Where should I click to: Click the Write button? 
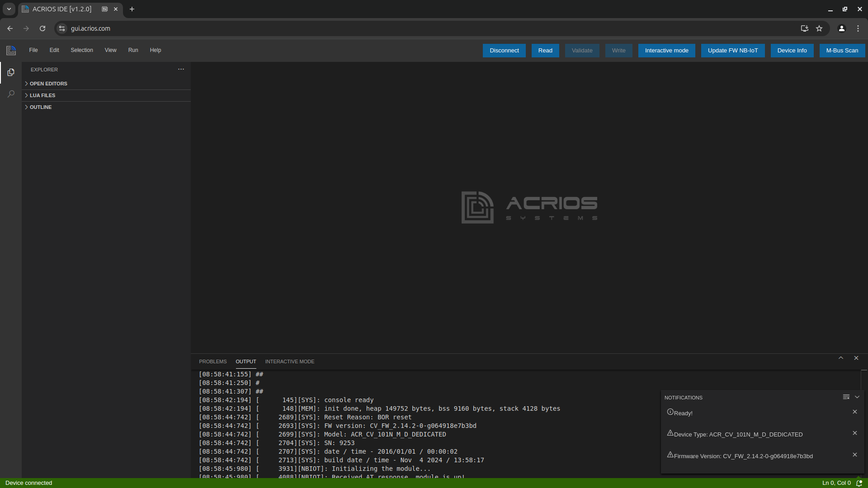[x=619, y=51]
